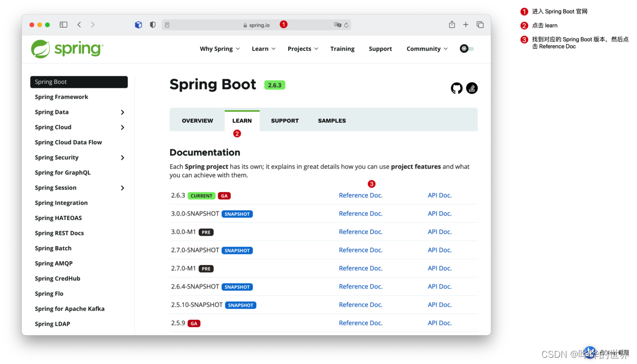Switch to the OVERVIEW tab

tap(197, 121)
